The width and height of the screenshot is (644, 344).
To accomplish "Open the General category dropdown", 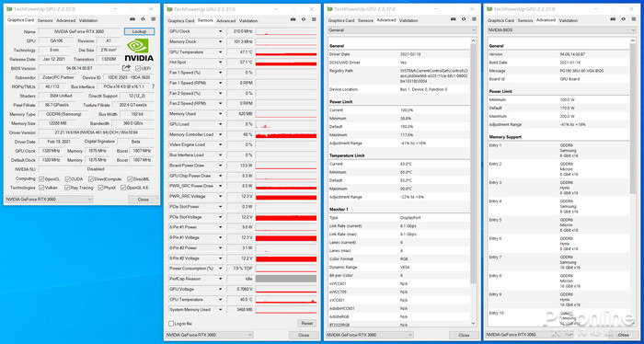I will [x=402, y=30].
